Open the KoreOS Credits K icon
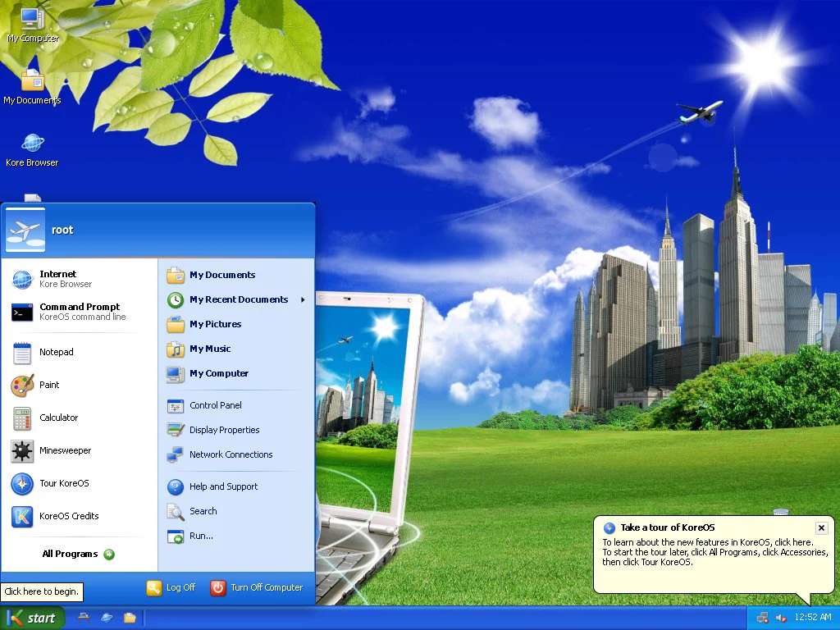840x630 pixels. [x=22, y=517]
